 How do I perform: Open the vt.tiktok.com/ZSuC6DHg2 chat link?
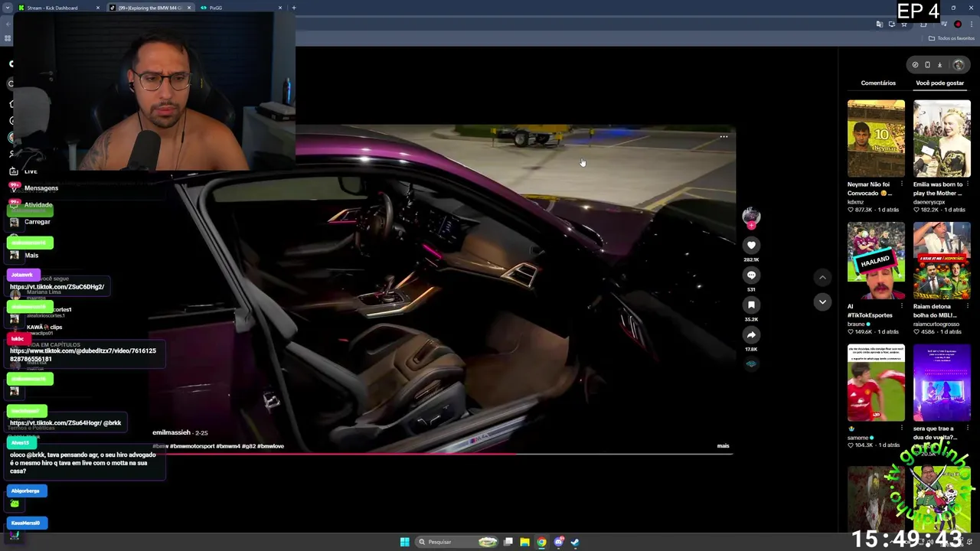point(57,287)
